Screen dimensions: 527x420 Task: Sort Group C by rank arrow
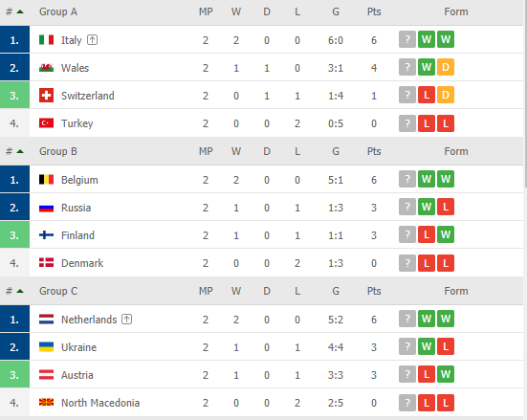coord(20,291)
